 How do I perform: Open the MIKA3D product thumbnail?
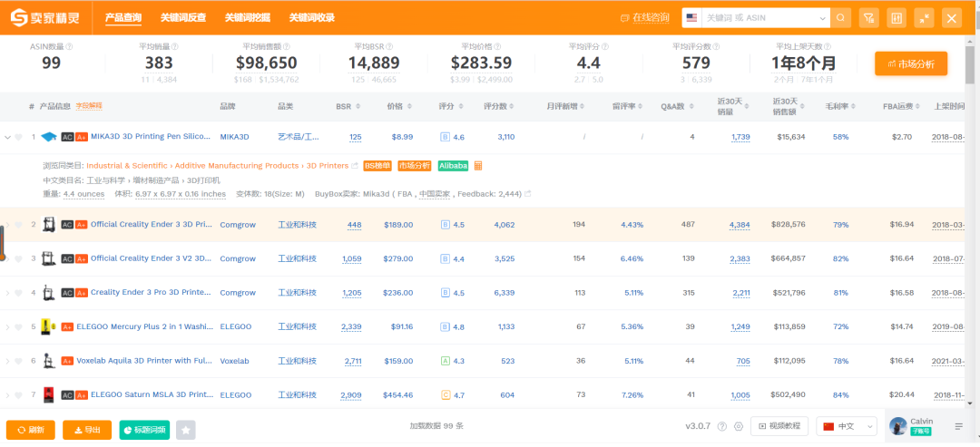point(49,137)
